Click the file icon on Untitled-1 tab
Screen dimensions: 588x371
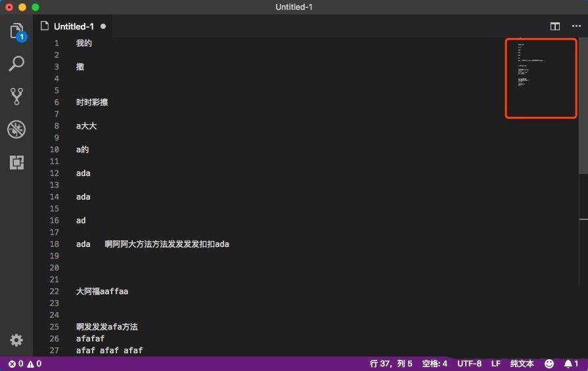click(x=45, y=26)
